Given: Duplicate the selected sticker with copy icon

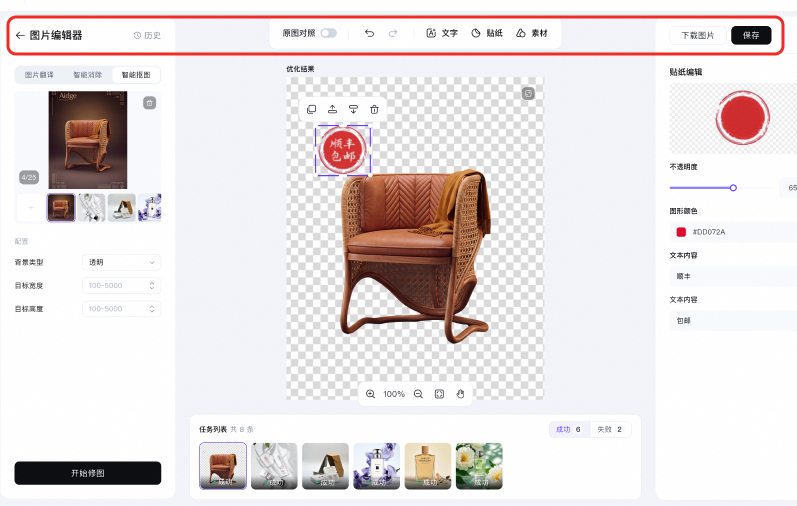Looking at the screenshot, I should [312, 109].
